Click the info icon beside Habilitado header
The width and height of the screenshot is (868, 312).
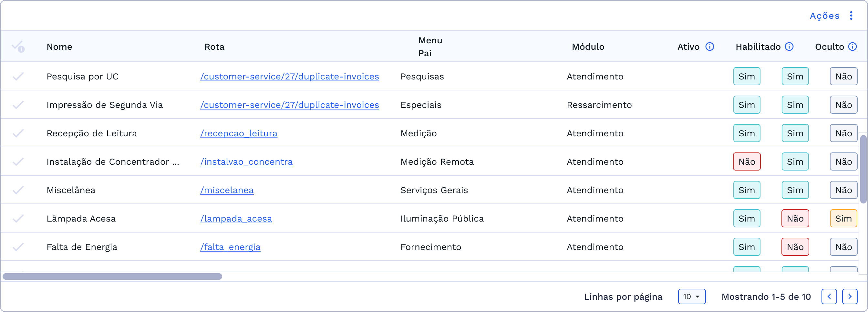pos(790,47)
